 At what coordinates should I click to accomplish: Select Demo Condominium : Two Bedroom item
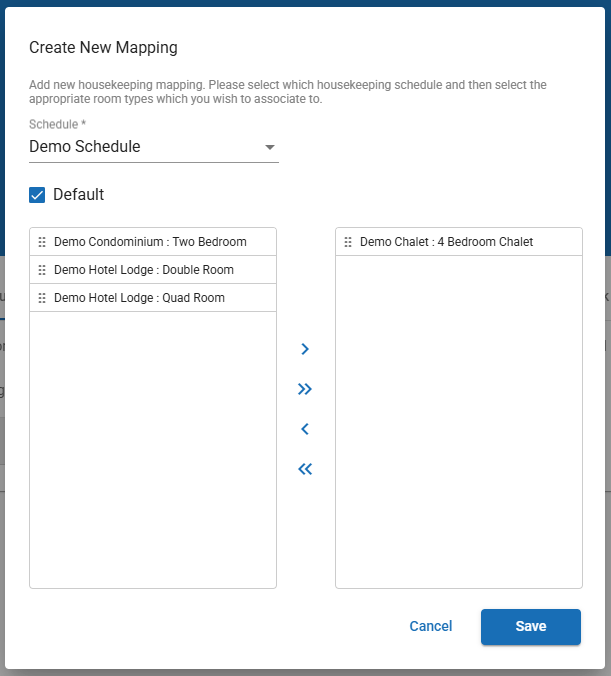pos(150,242)
